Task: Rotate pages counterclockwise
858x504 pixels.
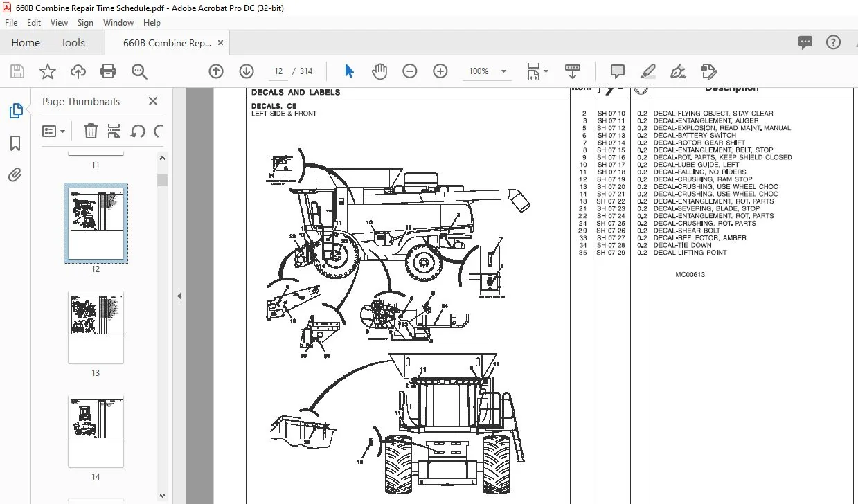Action: click(137, 131)
